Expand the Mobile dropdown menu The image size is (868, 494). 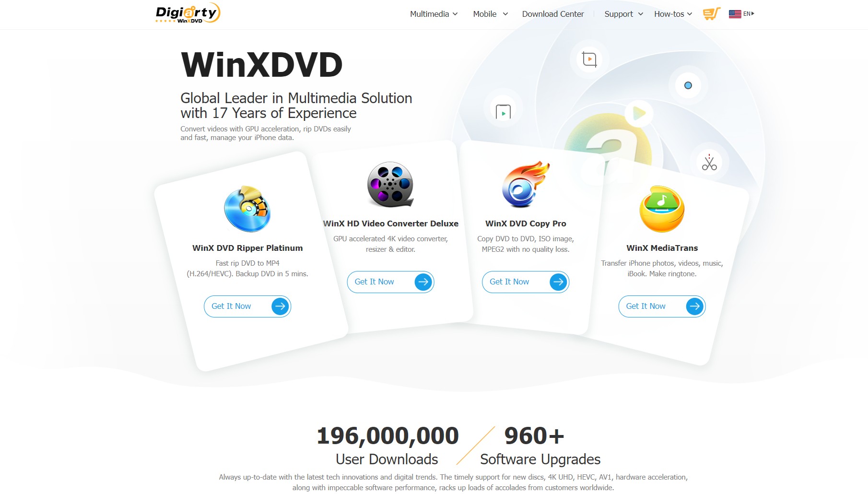490,14
